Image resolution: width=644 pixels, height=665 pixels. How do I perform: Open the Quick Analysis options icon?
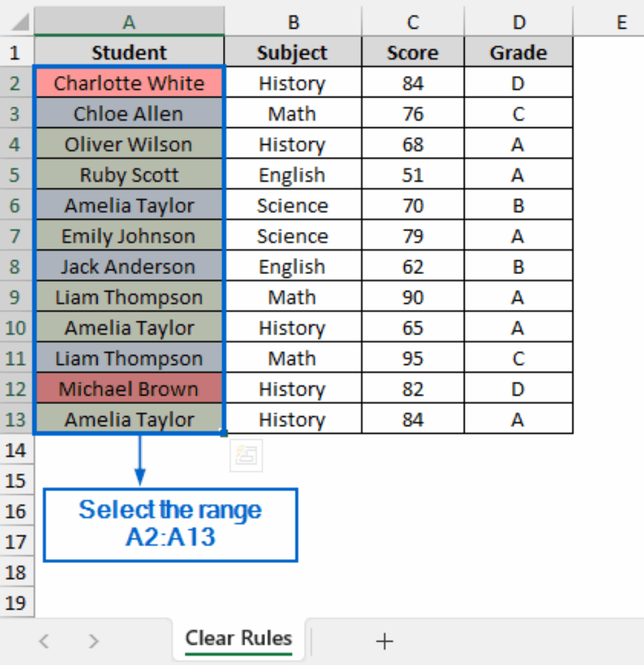246,455
